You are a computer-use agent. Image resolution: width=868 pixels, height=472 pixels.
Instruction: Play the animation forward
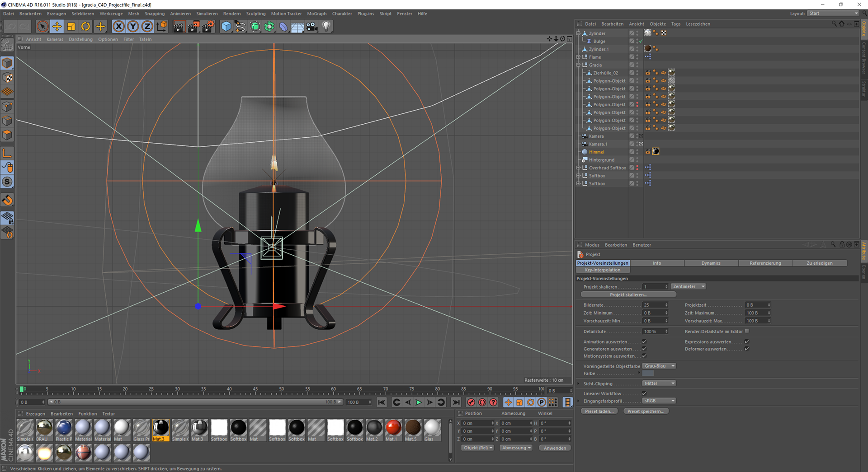click(419, 402)
